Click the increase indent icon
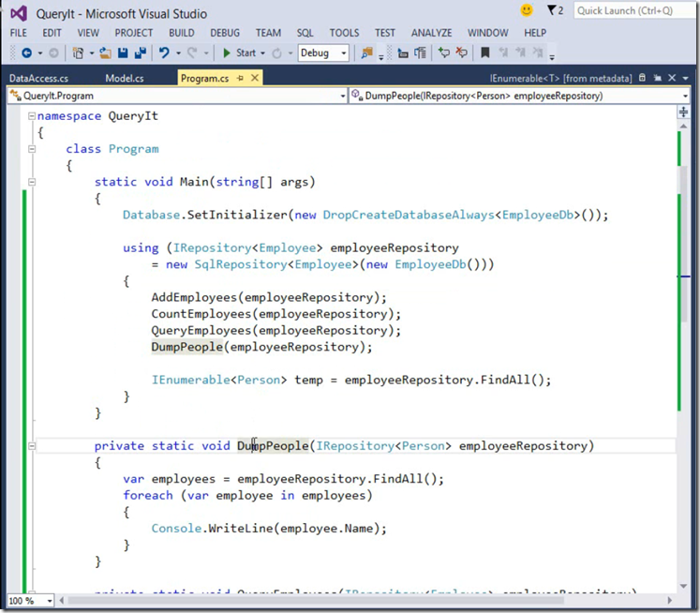The image size is (700, 613). [420, 53]
